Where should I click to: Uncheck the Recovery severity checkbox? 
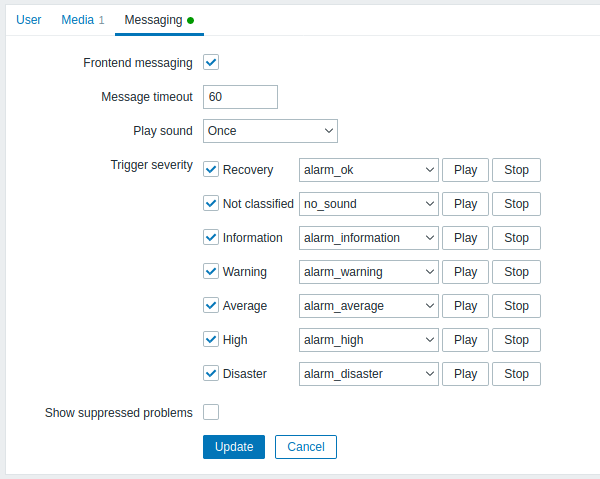[x=211, y=169]
